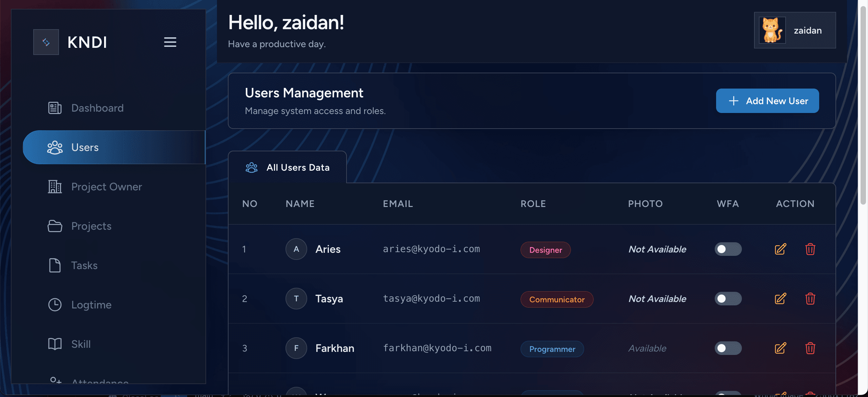Screen dimensions: 868x397
Task: Click the Tasks document icon
Action: pyautogui.click(x=55, y=265)
